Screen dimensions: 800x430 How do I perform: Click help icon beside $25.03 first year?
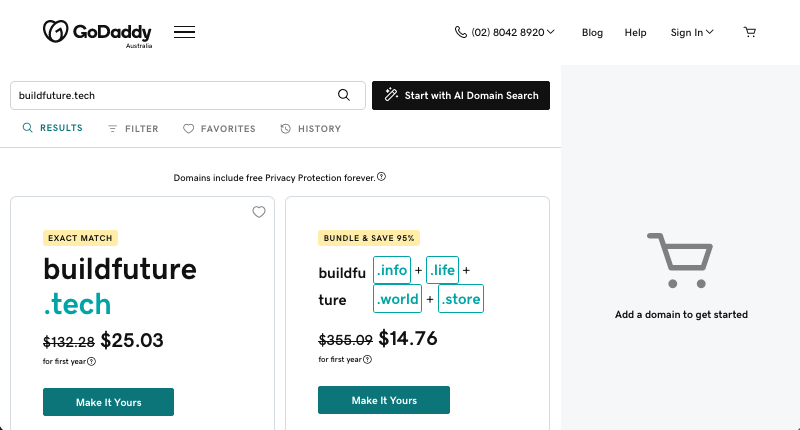pyautogui.click(x=91, y=361)
